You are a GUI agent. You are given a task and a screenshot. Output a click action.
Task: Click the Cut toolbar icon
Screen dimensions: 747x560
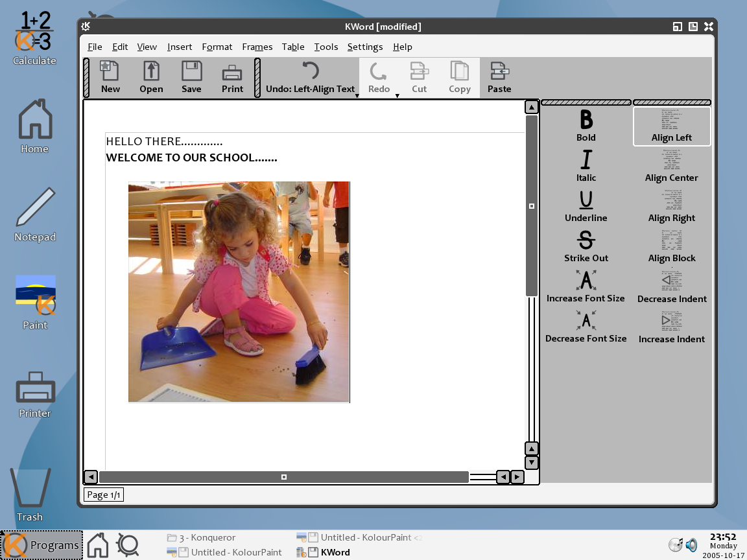pyautogui.click(x=420, y=77)
